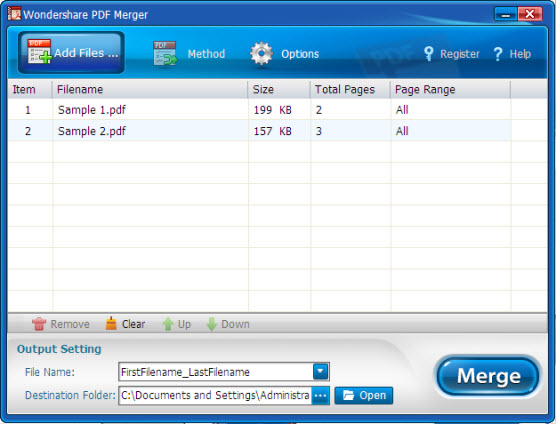Minimize the PDF Merger window
Viewport: 556px width, 424px height.
506,14
